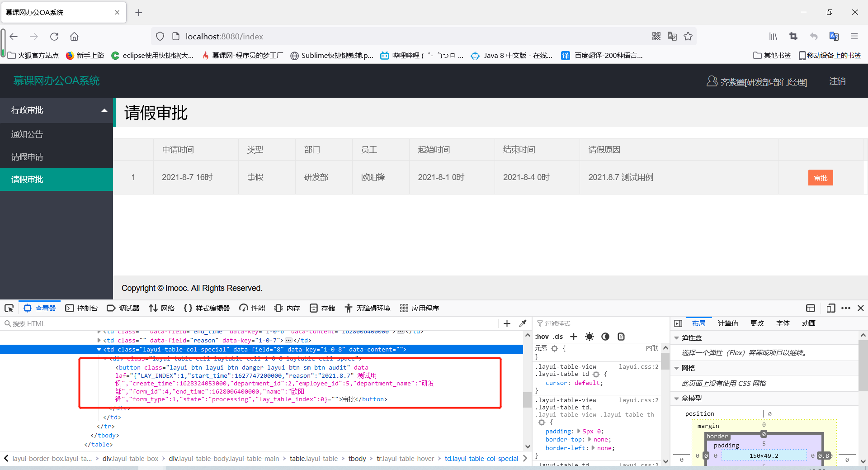Open a new browser tab
The height and width of the screenshot is (470, 868).
(139, 13)
